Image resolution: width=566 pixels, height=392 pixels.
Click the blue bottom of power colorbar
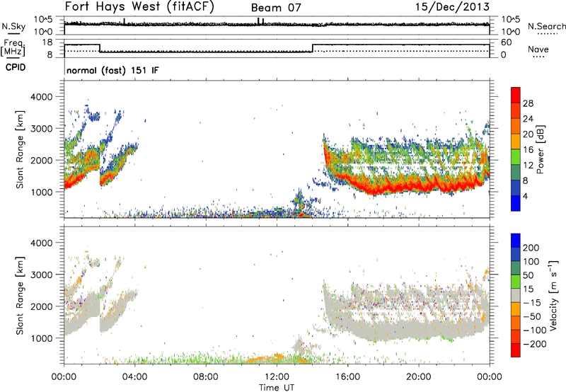516,204
